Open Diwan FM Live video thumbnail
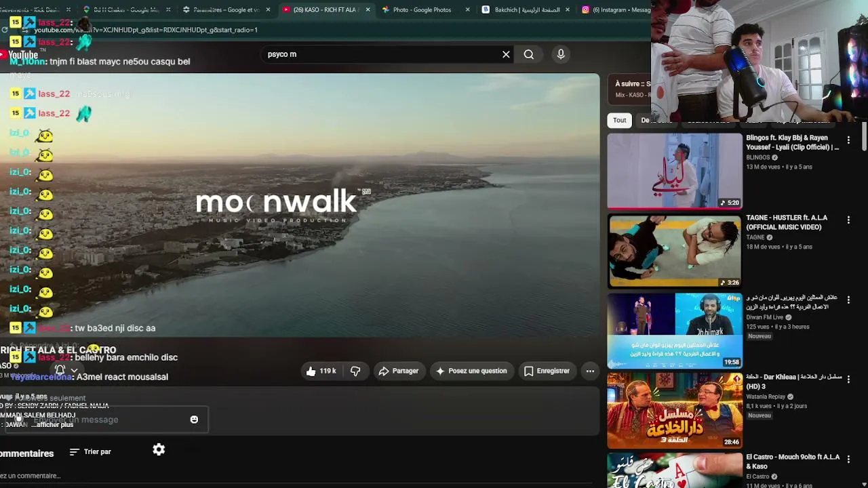 675,330
